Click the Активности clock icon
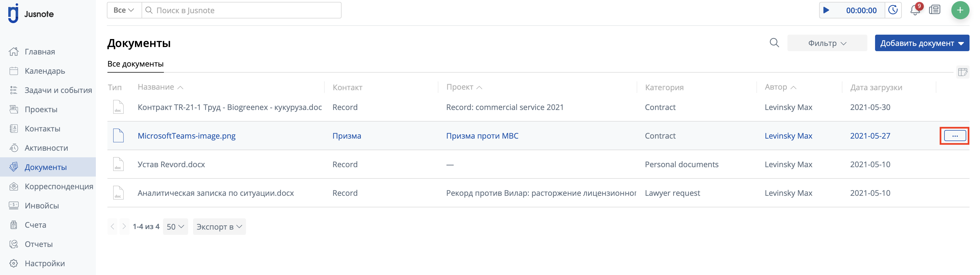This screenshot has width=980, height=275. pos(14,148)
